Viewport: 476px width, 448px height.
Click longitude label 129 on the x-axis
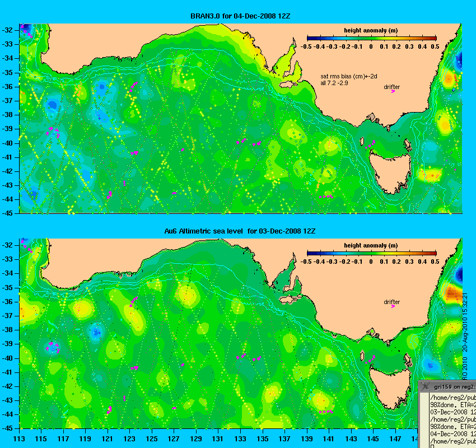[x=196, y=439]
